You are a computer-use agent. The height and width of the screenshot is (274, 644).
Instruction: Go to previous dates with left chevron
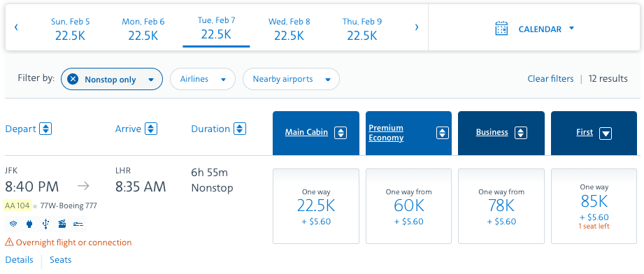16,27
